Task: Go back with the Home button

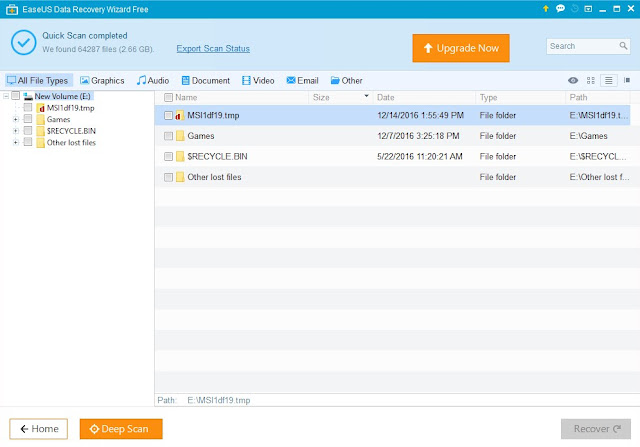Action: [39, 429]
